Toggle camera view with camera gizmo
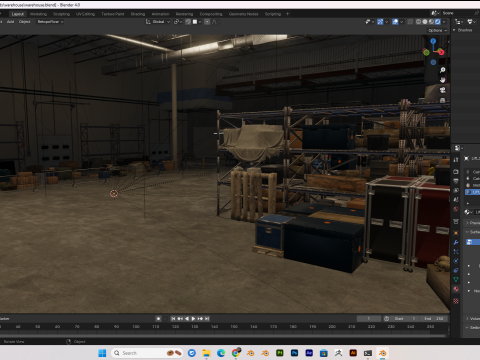The height and width of the screenshot is (360, 480). pos(443,90)
